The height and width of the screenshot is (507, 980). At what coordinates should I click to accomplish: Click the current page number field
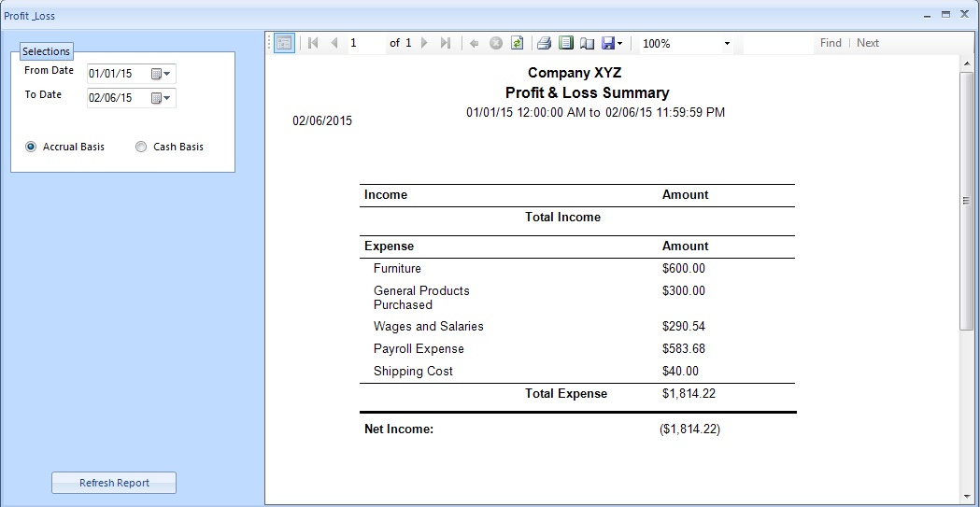click(365, 43)
